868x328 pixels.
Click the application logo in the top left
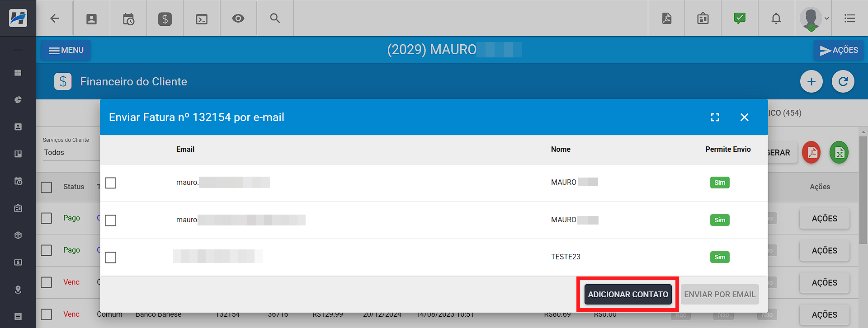point(18,18)
